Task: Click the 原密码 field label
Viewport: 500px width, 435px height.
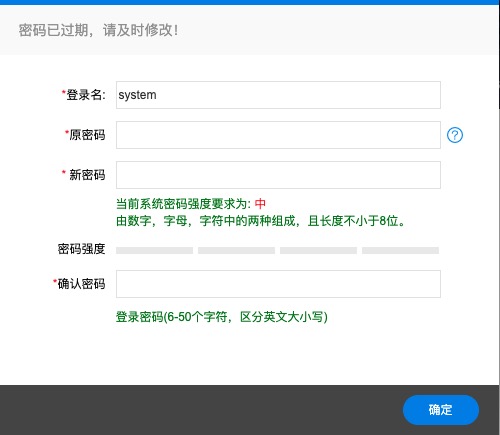Action: pyautogui.click(x=85, y=135)
